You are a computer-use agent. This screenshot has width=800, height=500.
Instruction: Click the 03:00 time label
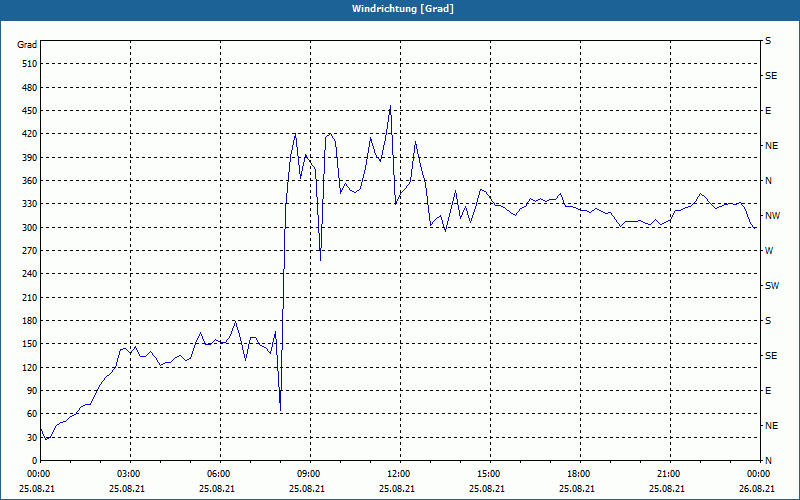130,474
